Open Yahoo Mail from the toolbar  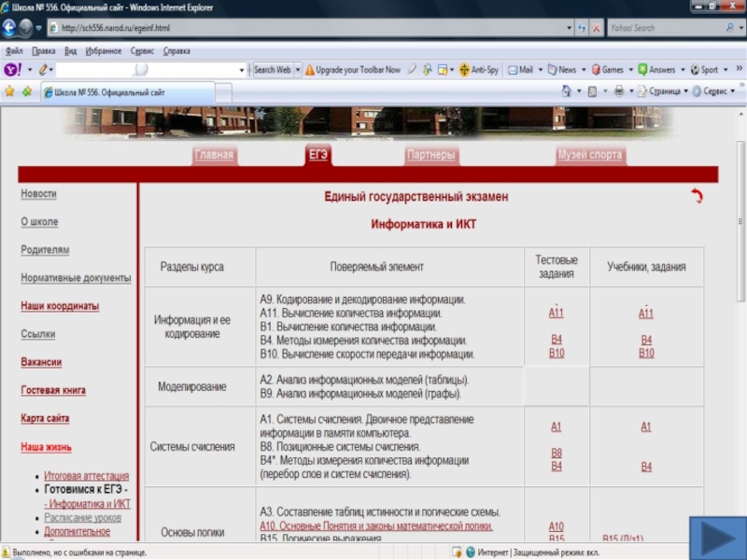point(521,70)
